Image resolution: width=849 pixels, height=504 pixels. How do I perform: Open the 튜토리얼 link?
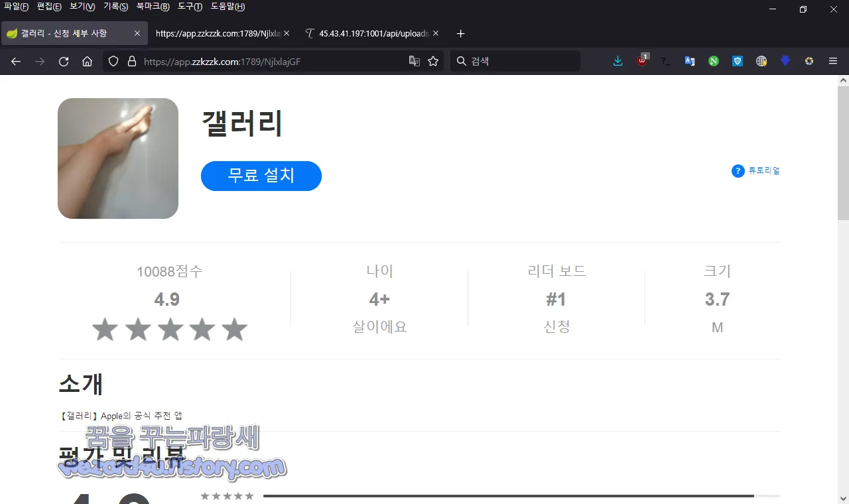[764, 171]
